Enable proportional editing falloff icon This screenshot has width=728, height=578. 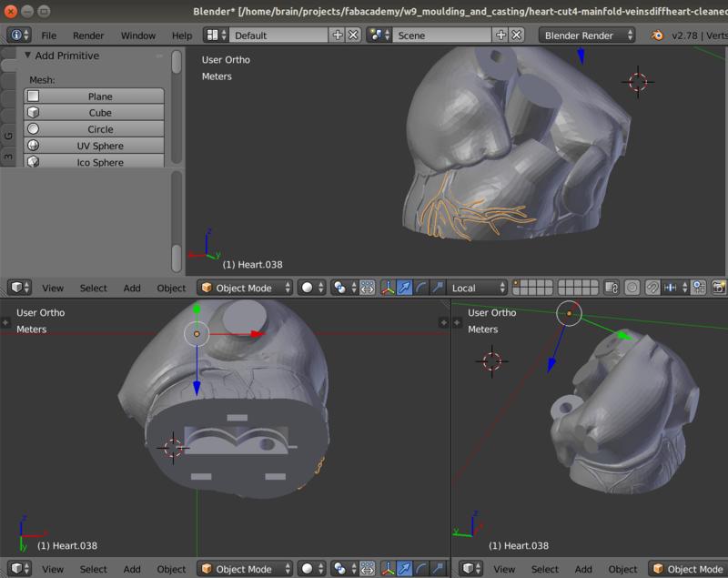click(632, 287)
